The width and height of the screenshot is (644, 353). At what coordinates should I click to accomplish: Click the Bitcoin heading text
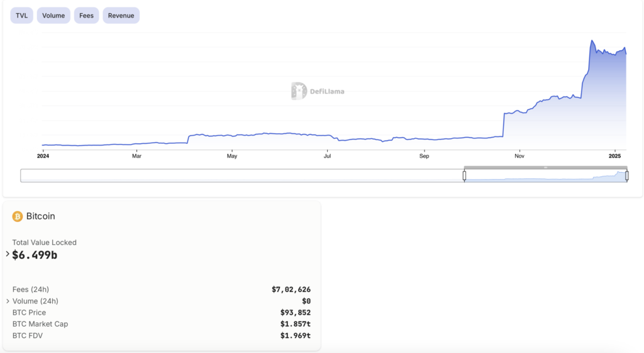tap(41, 216)
